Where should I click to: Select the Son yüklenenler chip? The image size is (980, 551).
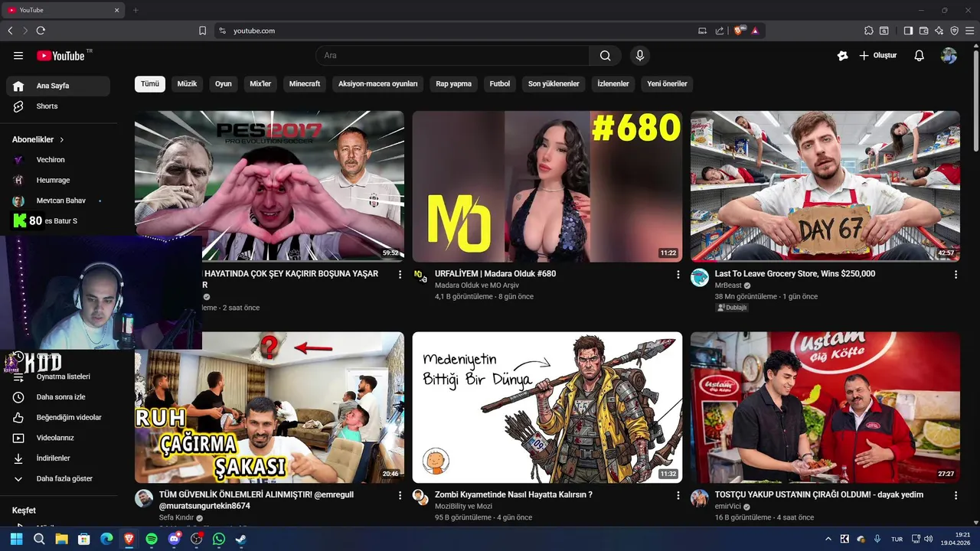click(554, 83)
